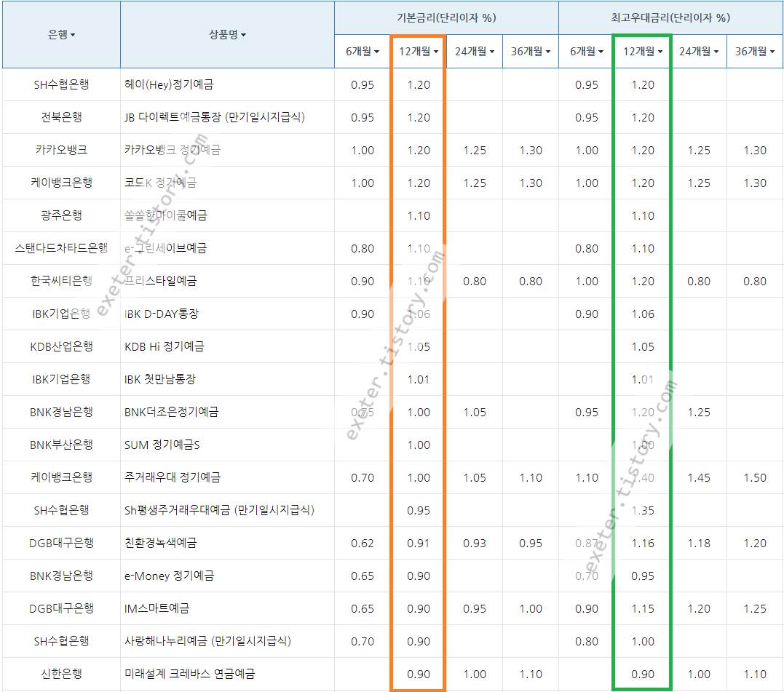Select product 쏠쏠한마이쿨예금

tap(165, 215)
